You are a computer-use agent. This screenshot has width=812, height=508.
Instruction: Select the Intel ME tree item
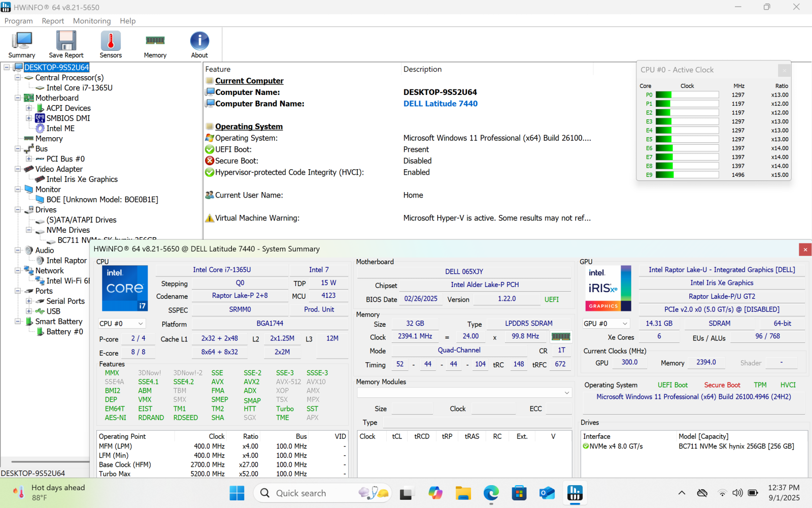[x=60, y=129]
